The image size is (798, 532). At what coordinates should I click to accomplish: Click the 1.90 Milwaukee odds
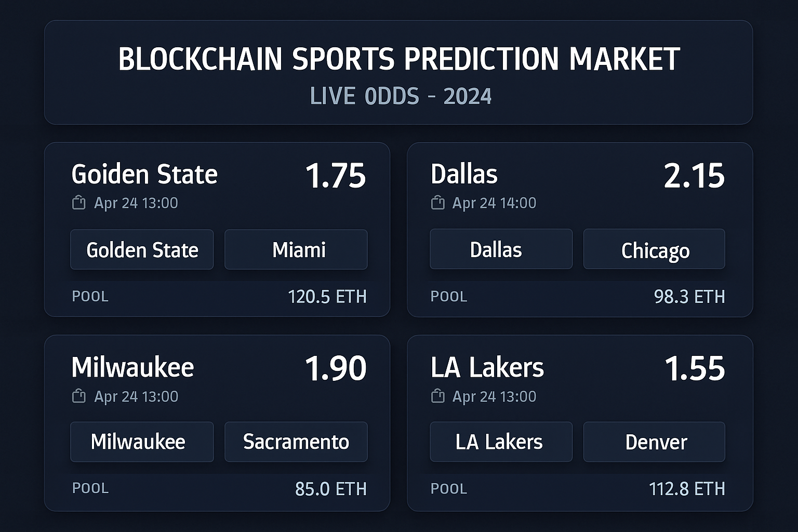pyautogui.click(x=336, y=368)
